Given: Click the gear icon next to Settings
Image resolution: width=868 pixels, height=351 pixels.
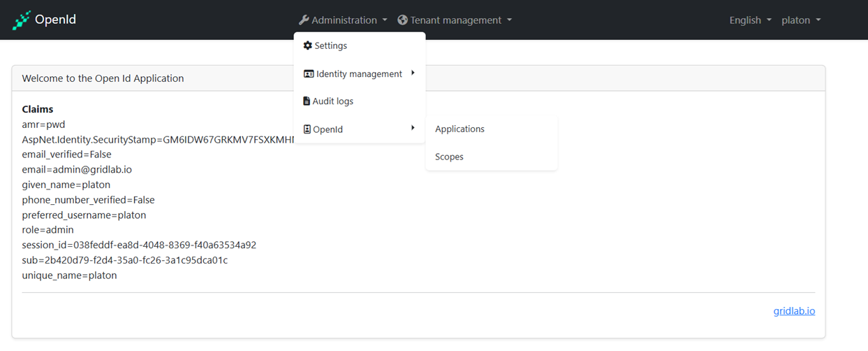Looking at the screenshot, I should (307, 45).
